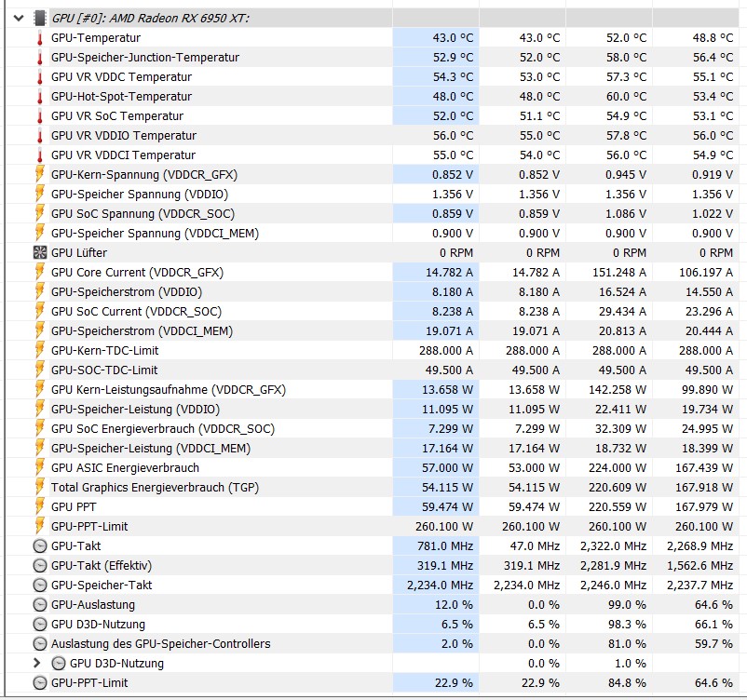Click thermometer icon of GPU VR VDDCI Temperatur
Viewport: 747px width, 700px height.
point(40,155)
